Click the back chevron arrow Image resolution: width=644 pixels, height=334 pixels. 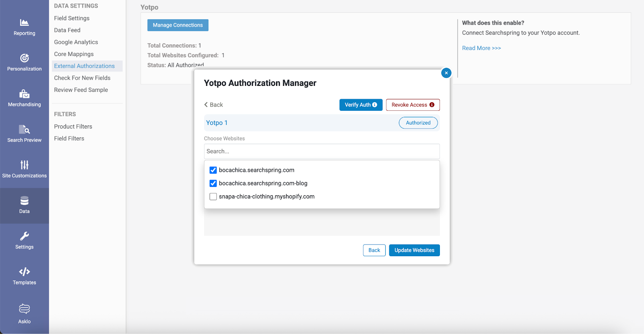click(x=206, y=105)
